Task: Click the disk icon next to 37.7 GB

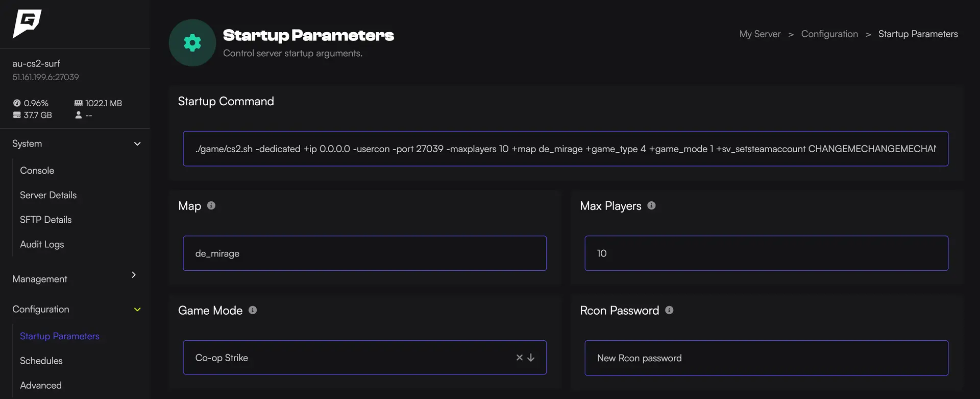Action: coord(16,115)
